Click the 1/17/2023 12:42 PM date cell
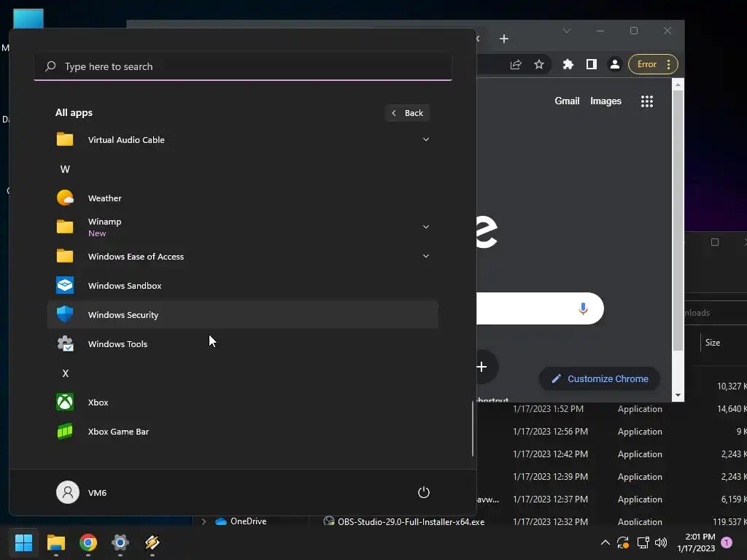 (x=550, y=454)
